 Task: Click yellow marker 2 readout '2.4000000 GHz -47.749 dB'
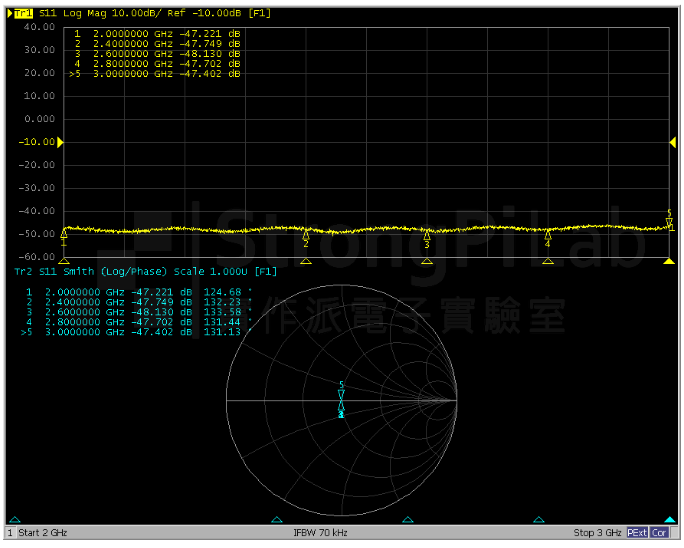(x=157, y=44)
